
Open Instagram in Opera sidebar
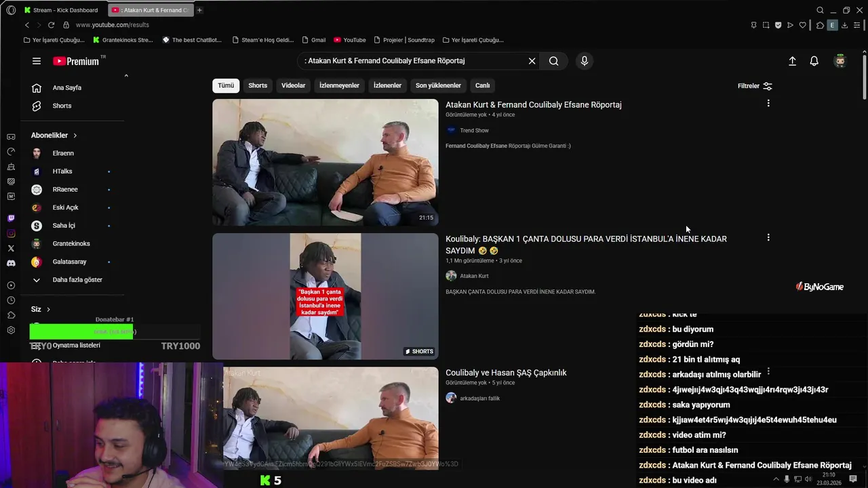click(11, 233)
